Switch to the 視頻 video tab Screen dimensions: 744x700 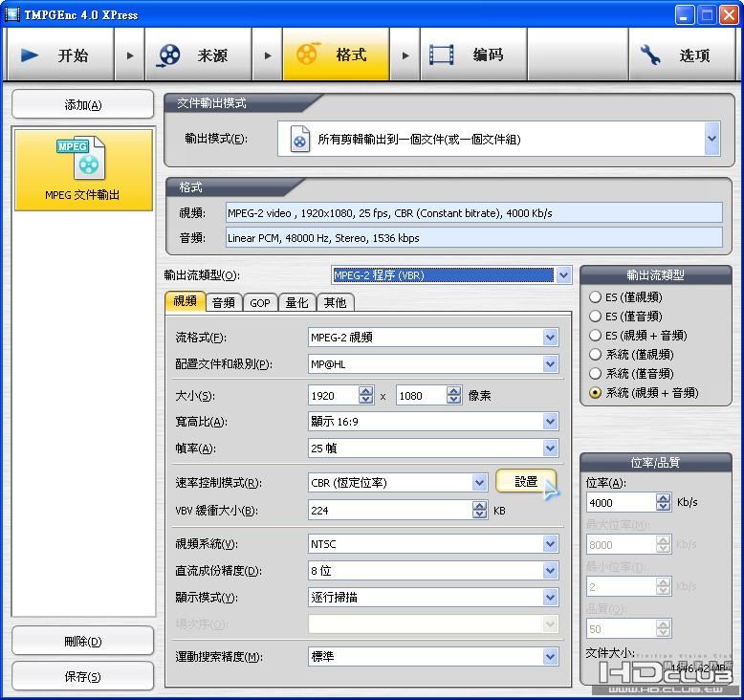point(186,301)
